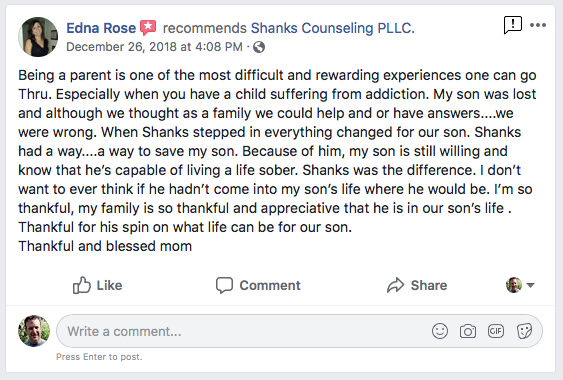The image size is (563, 380).
Task: Click the red recommendation star badge
Action: [148, 27]
